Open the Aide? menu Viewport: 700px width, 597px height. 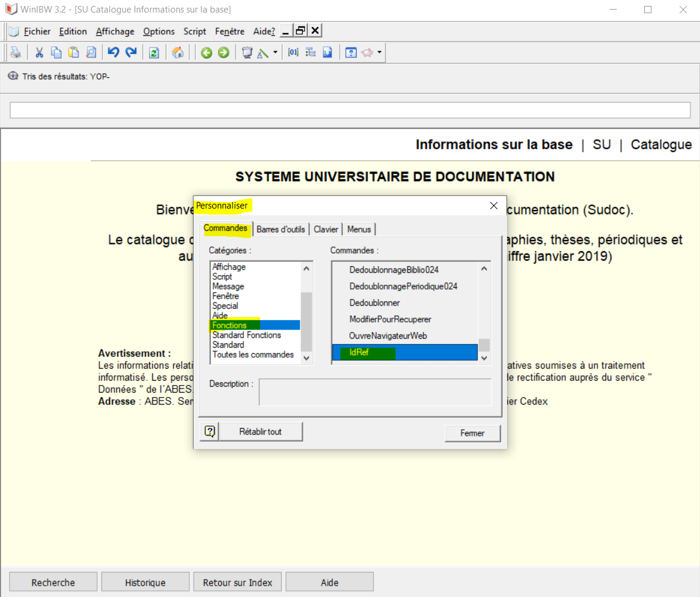click(x=264, y=31)
